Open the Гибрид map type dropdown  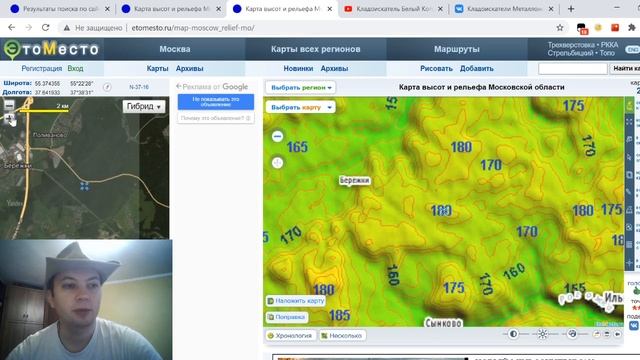(144, 107)
